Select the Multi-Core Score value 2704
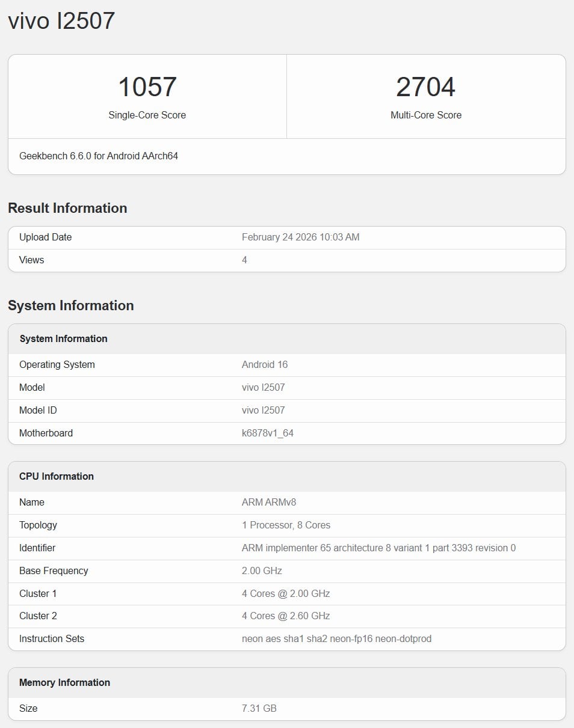This screenshot has width=574, height=728. [x=426, y=87]
